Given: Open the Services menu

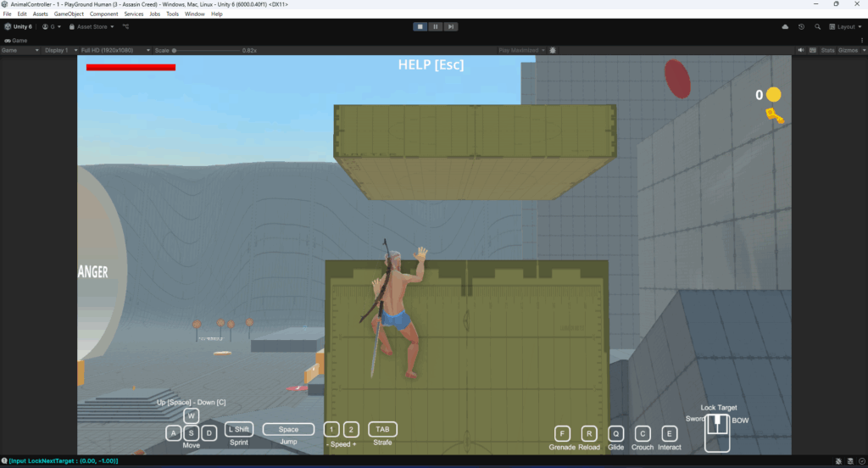Looking at the screenshot, I should pyautogui.click(x=133, y=14).
